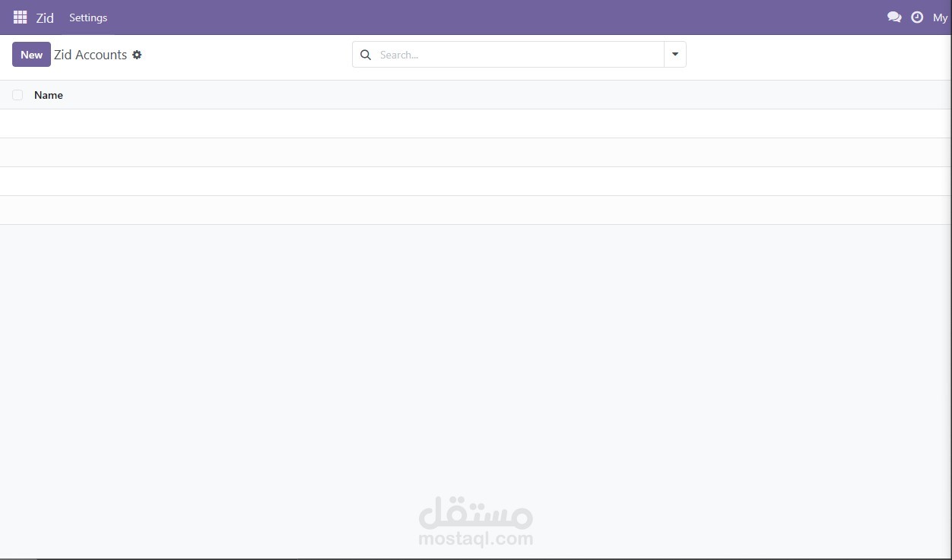Focus the Search input field
The height and width of the screenshot is (560, 952).
point(520,55)
